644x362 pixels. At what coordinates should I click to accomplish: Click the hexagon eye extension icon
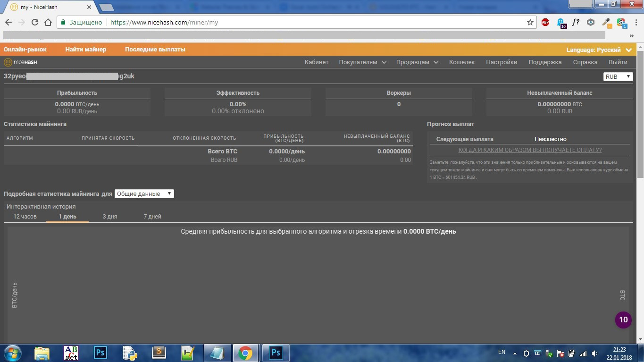[591, 22]
